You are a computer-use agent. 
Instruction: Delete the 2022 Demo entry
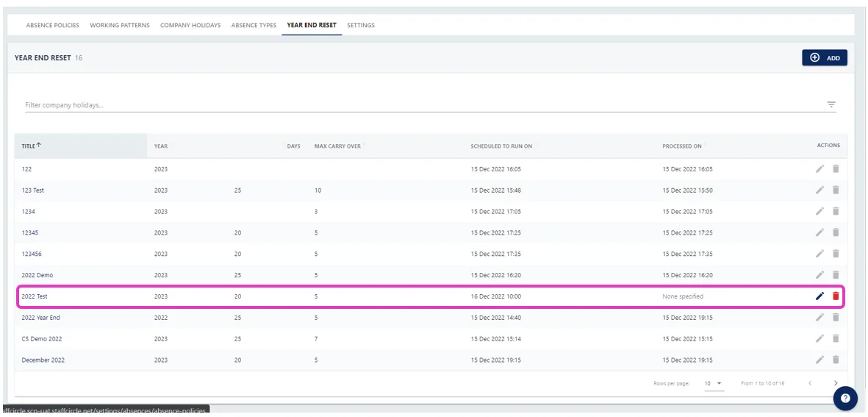tap(836, 274)
